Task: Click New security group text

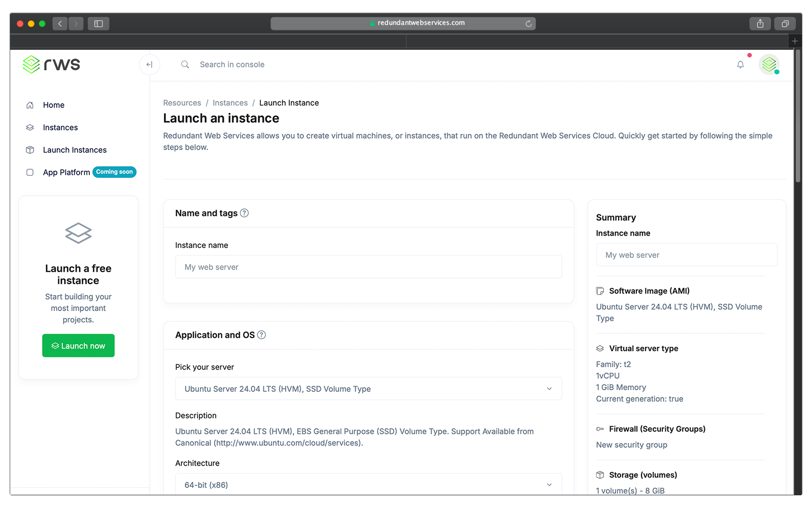Action: (x=632, y=445)
